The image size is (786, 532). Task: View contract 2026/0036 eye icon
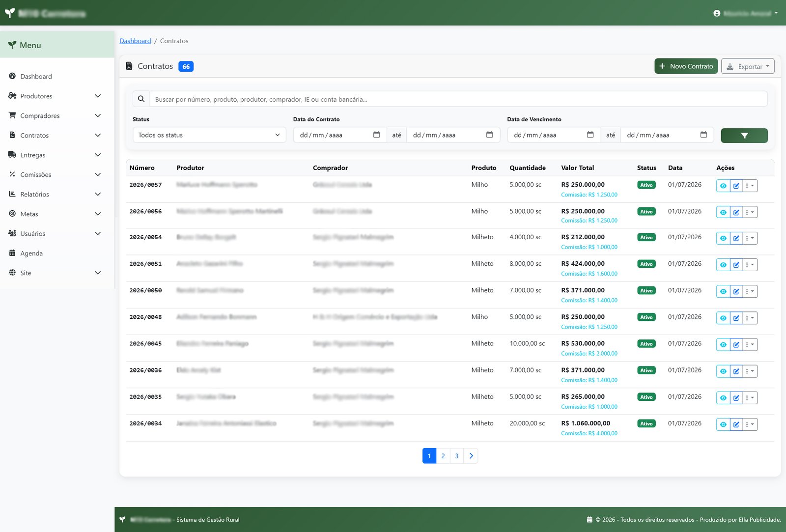tap(723, 371)
